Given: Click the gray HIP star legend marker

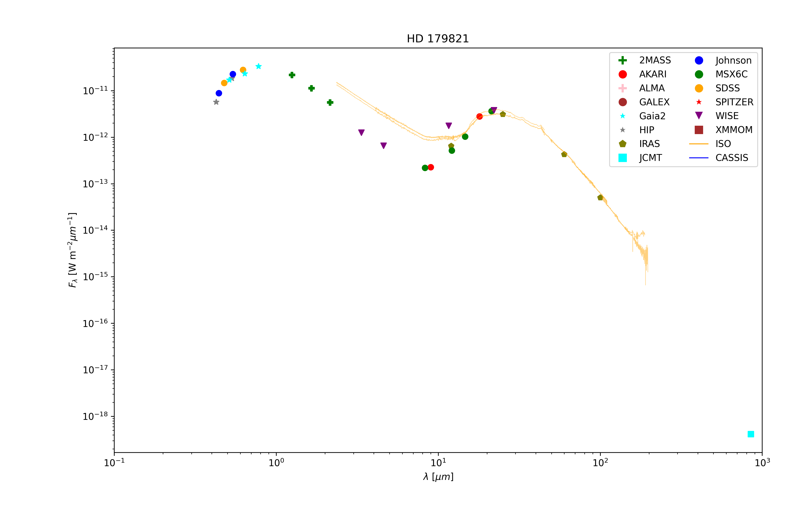Looking at the screenshot, I should [623, 130].
